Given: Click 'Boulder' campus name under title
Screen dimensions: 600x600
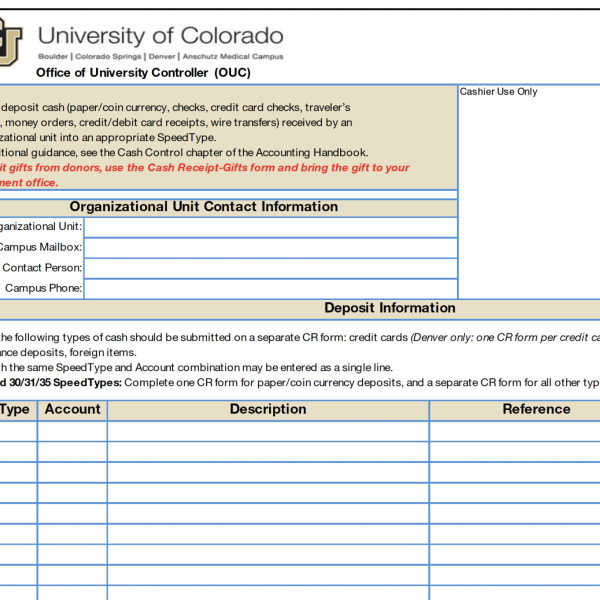Looking at the screenshot, I should 53,57.
